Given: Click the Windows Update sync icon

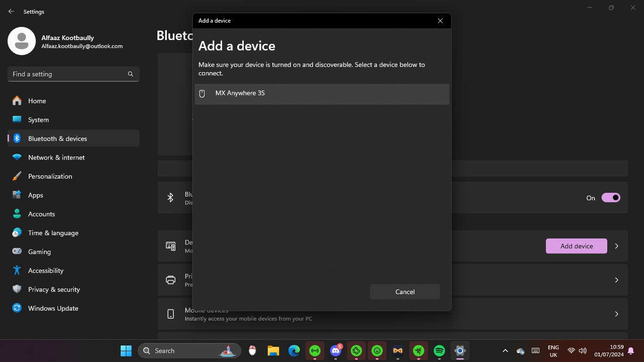Looking at the screenshot, I should (x=17, y=308).
